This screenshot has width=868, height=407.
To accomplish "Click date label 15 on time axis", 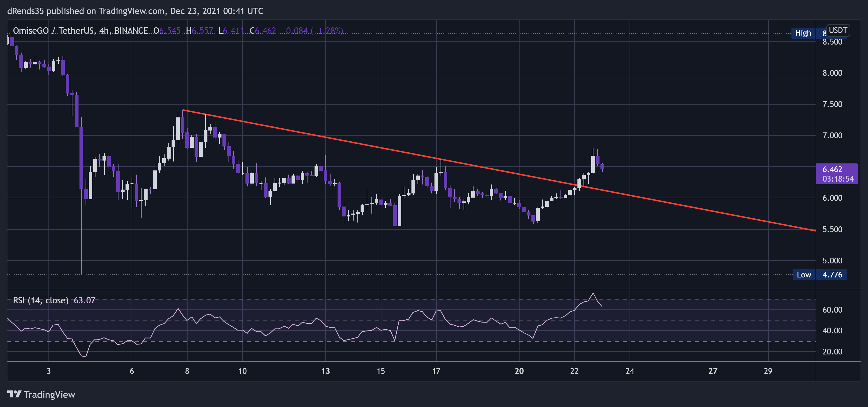I will pyautogui.click(x=381, y=371).
